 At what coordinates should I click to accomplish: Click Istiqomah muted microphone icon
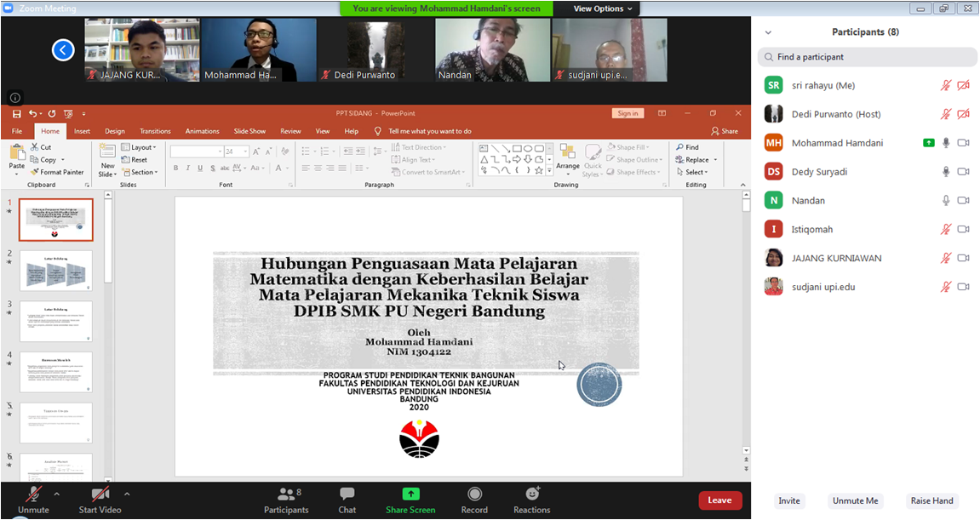tap(946, 230)
